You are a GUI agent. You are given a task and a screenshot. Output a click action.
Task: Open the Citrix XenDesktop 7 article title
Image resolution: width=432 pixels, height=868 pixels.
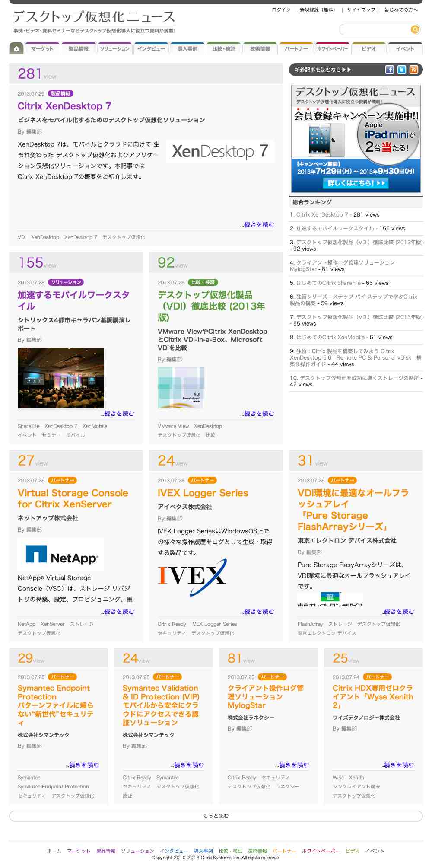coord(64,106)
